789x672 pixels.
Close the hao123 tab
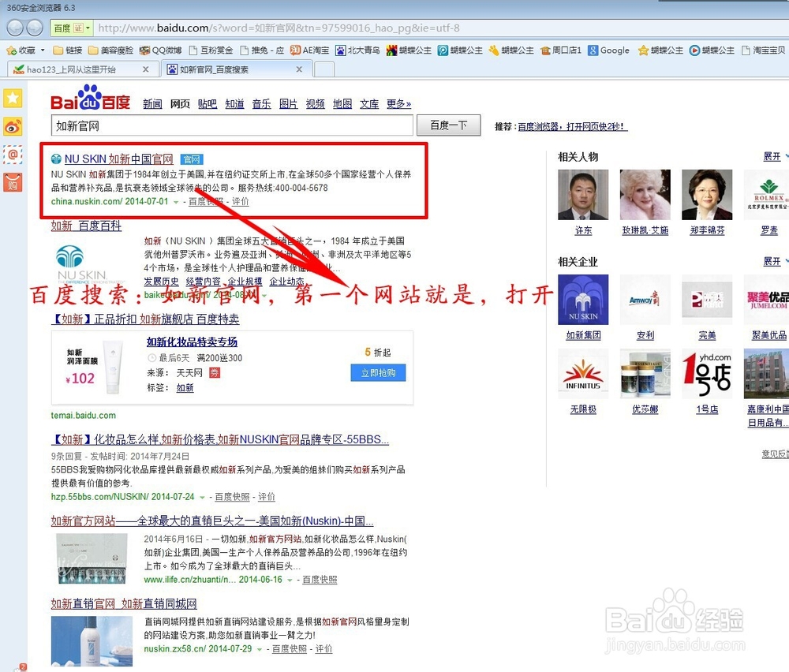[x=145, y=69]
